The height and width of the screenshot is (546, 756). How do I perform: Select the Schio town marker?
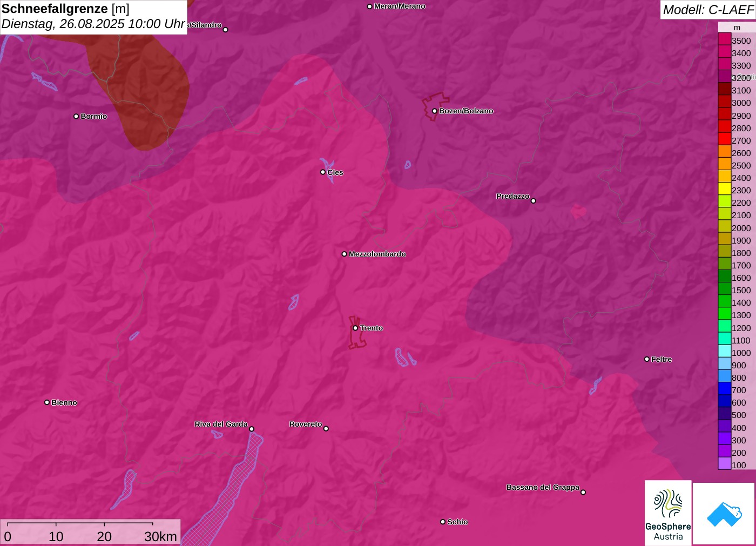coord(443,522)
